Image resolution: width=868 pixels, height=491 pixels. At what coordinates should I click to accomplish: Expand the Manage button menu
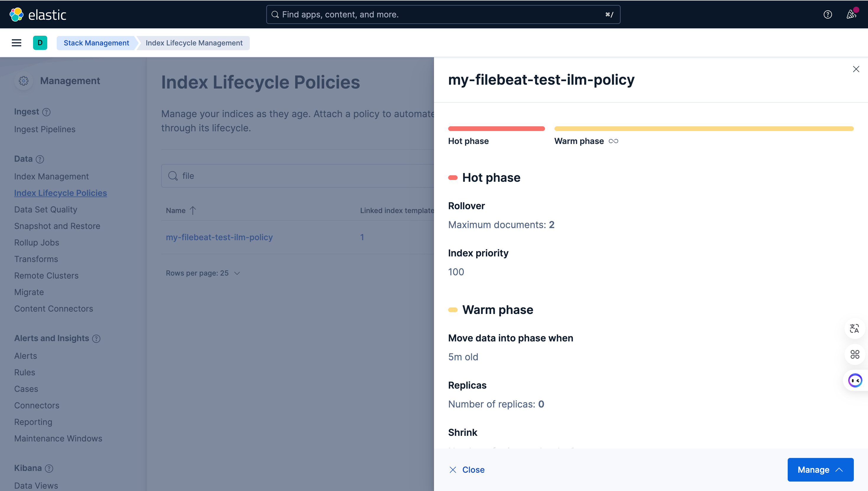(820, 470)
